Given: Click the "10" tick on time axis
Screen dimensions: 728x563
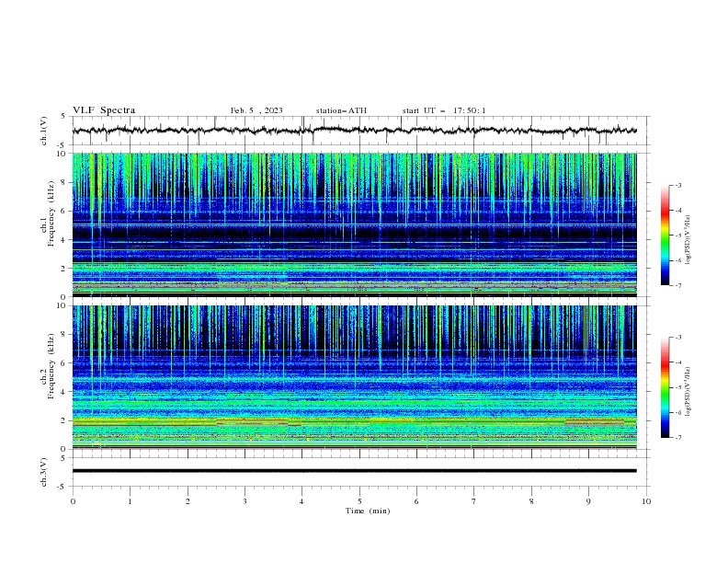Looking at the screenshot, I should tap(646, 501).
